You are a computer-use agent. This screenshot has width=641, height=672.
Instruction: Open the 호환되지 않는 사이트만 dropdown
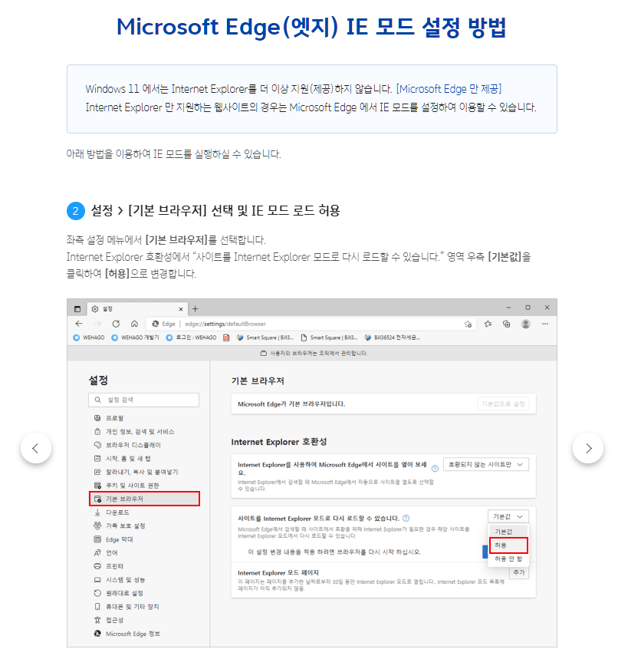tap(486, 465)
